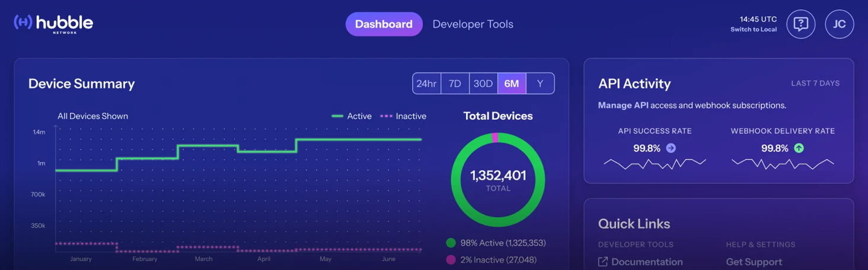The image size is (868, 270).
Task: Click the Hubble Network logo
Action: [53, 24]
